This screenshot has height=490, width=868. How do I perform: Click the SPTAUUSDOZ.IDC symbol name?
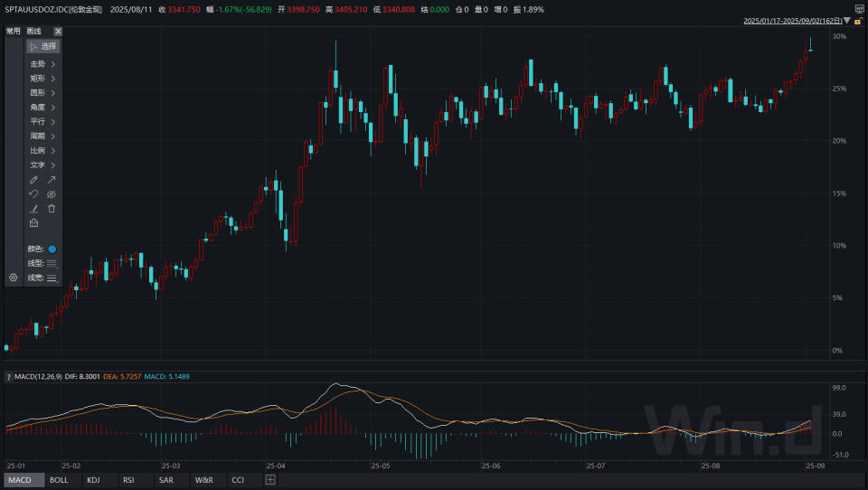[53, 9]
